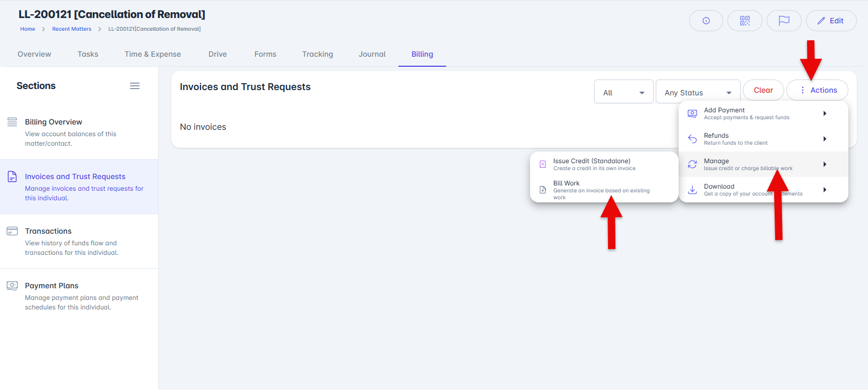Choose Bill Work from the submenu
868x390 pixels.
[604, 190]
